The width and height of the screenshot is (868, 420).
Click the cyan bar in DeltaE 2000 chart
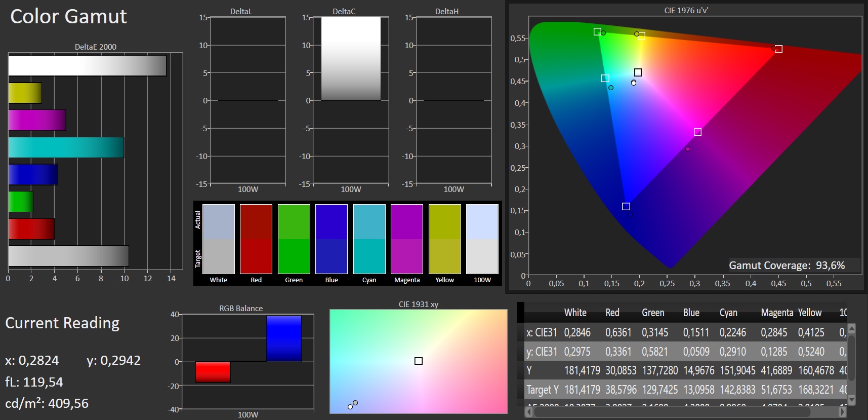tap(66, 147)
